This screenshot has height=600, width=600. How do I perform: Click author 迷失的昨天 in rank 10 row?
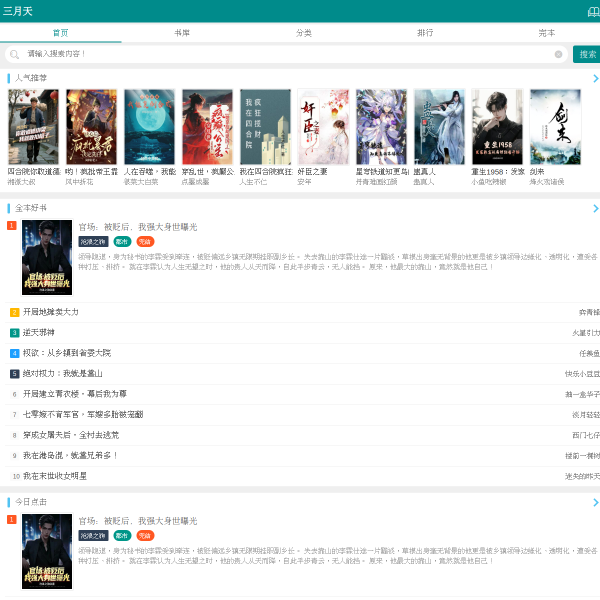[x=582, y=476]
